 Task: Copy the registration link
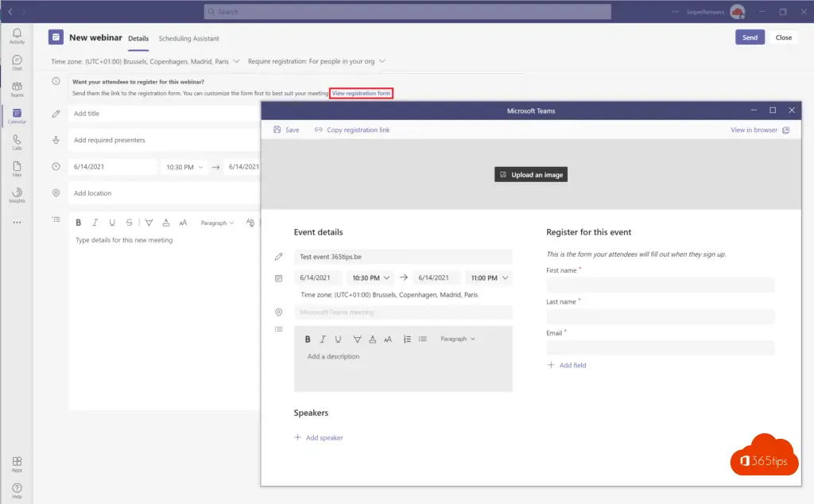pos(352,130)
